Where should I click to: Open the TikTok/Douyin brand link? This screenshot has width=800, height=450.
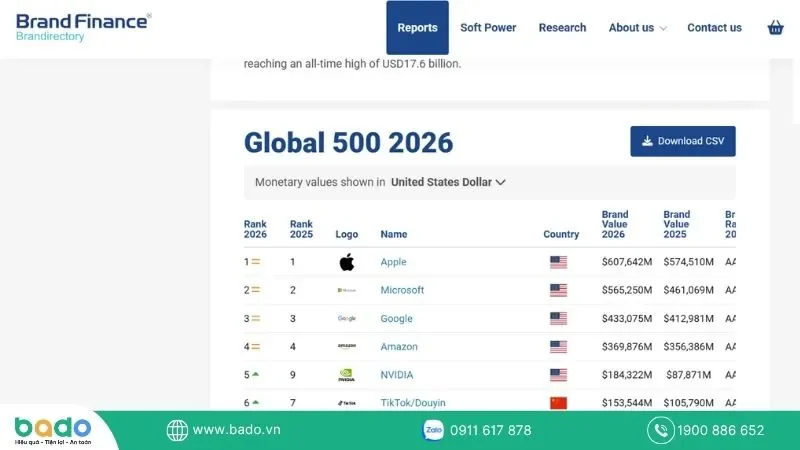(413, 403)
